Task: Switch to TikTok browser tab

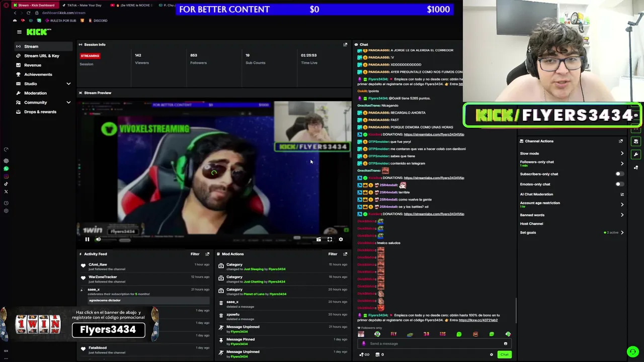Action: click(82, 5)
